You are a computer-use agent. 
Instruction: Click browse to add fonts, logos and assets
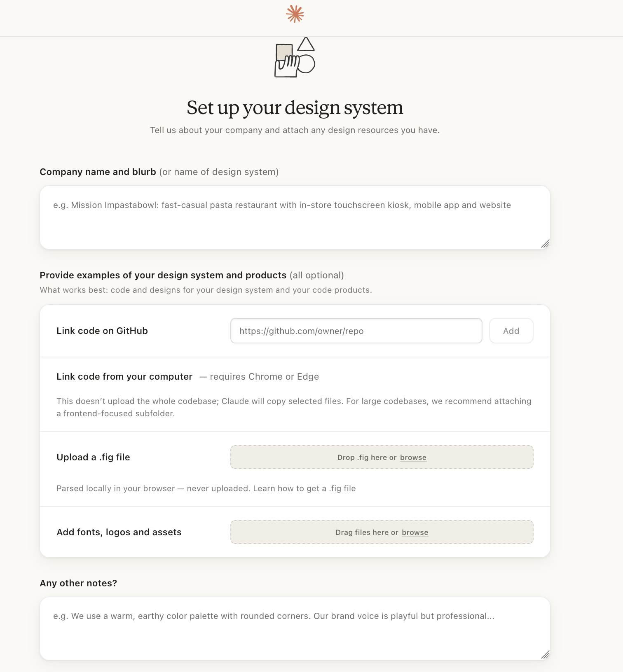(415, 532)
